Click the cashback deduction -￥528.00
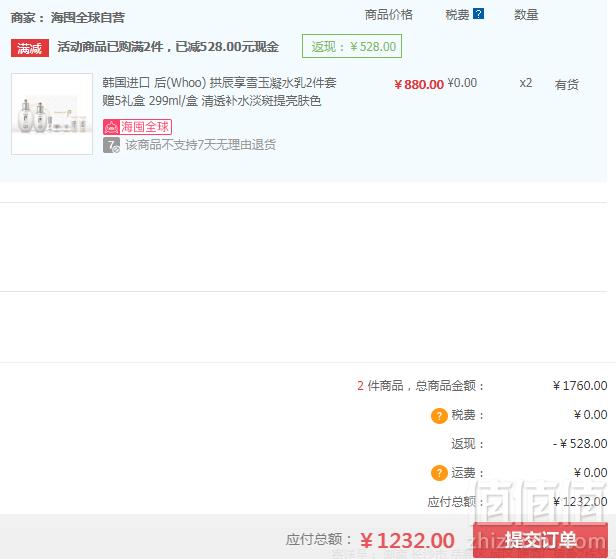 point(580,444)
